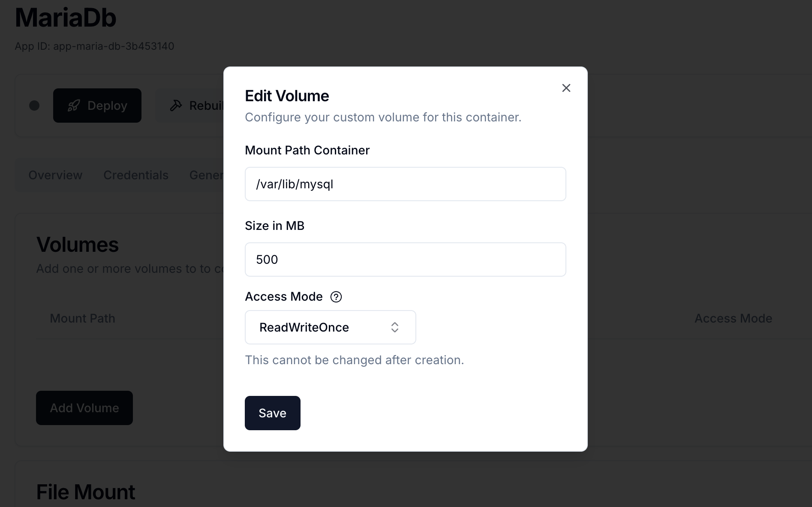The image size is (812, 507).
Task: Select the partially hidden General tab
Action: [x=206, y=175]
